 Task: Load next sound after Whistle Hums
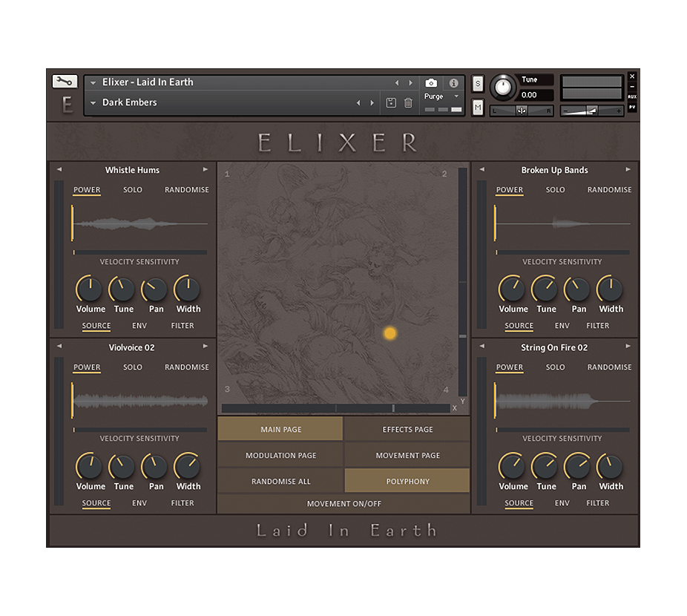[x=206, y=170]
